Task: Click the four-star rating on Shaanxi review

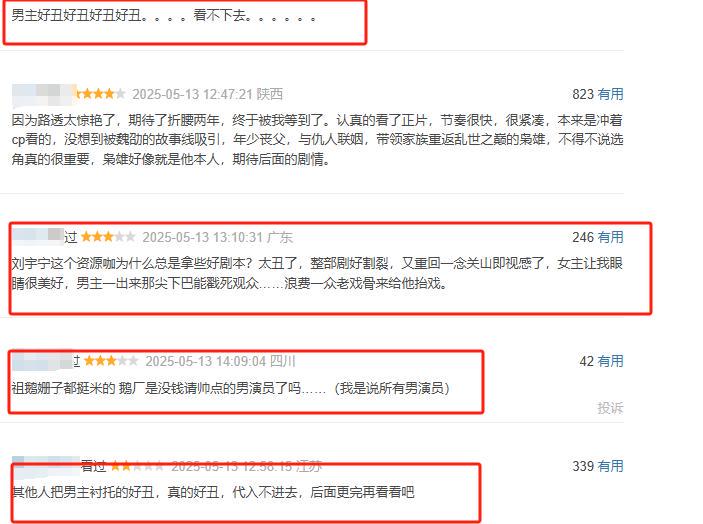Action: 101,94
